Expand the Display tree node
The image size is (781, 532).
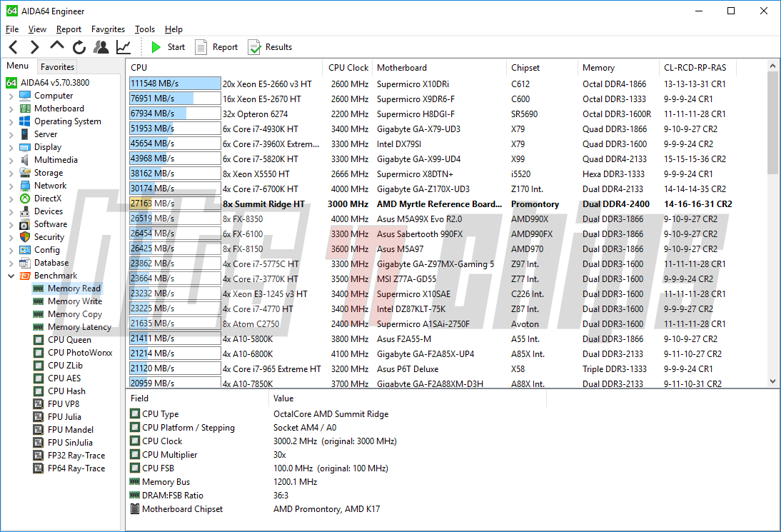pyautogui.click(x=11, y=148)
